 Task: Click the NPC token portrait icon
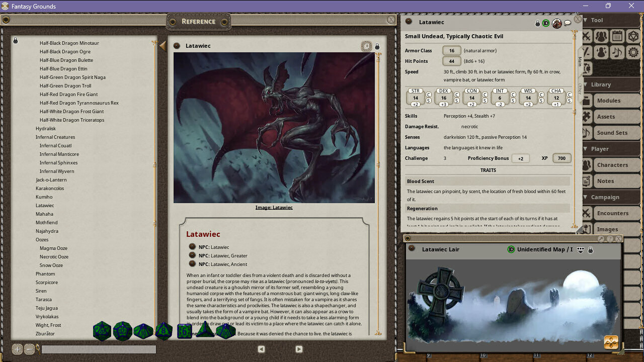(556, 23)
